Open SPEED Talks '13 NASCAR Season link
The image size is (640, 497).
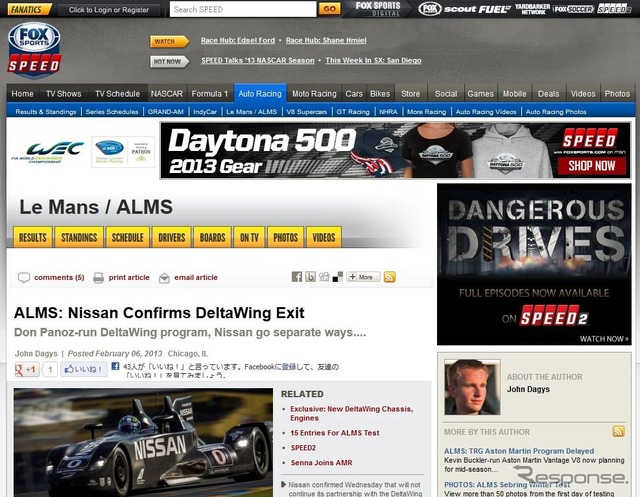pos(258,60)
